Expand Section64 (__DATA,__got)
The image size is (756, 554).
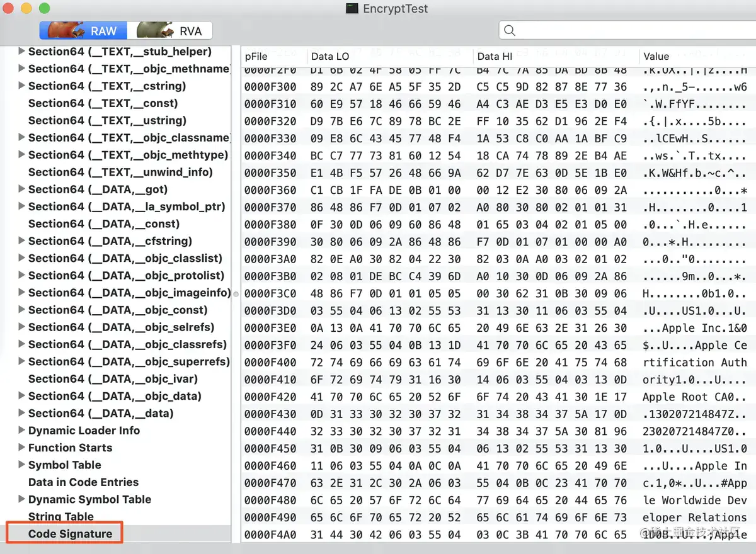coord(22,189)
